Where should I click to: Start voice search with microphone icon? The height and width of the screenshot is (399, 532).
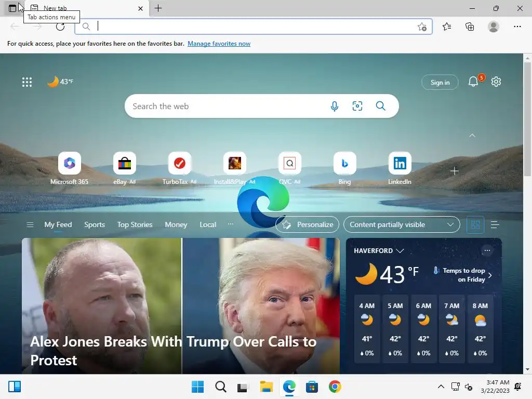[334, 106]
